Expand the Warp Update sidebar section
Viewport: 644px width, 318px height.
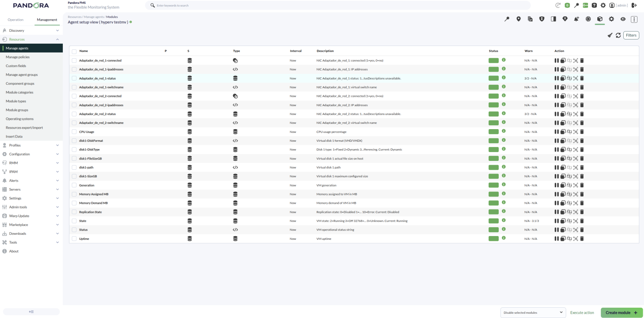click(31, 216)
